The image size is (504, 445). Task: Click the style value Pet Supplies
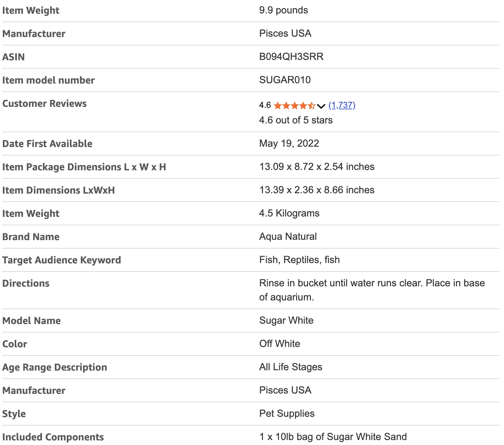point(287,414)
